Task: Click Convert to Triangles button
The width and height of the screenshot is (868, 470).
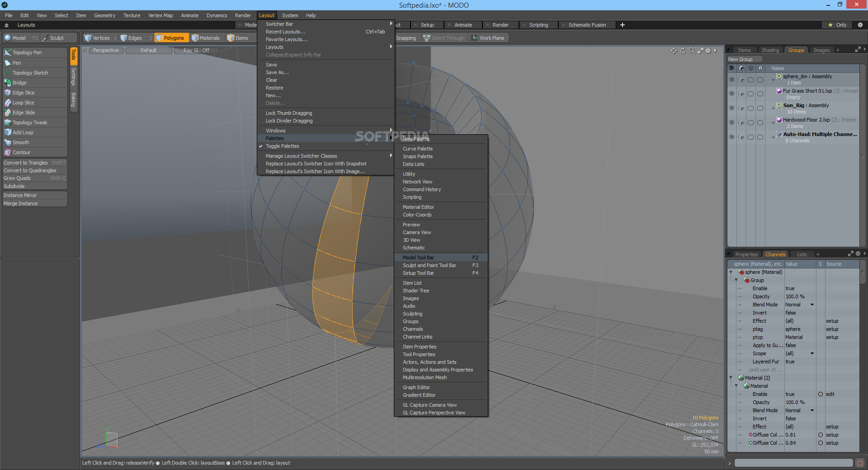Action: 35,163
